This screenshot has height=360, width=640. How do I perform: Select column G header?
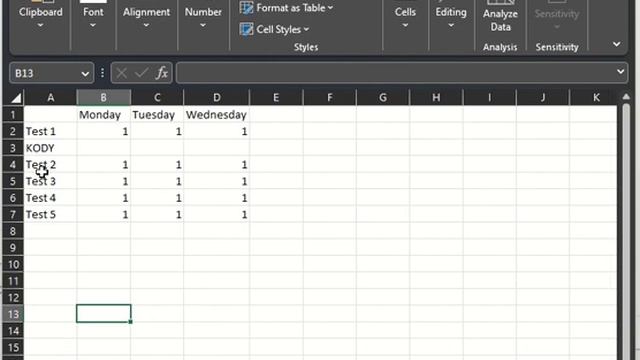pyautogui.click(x=383, y=98)
